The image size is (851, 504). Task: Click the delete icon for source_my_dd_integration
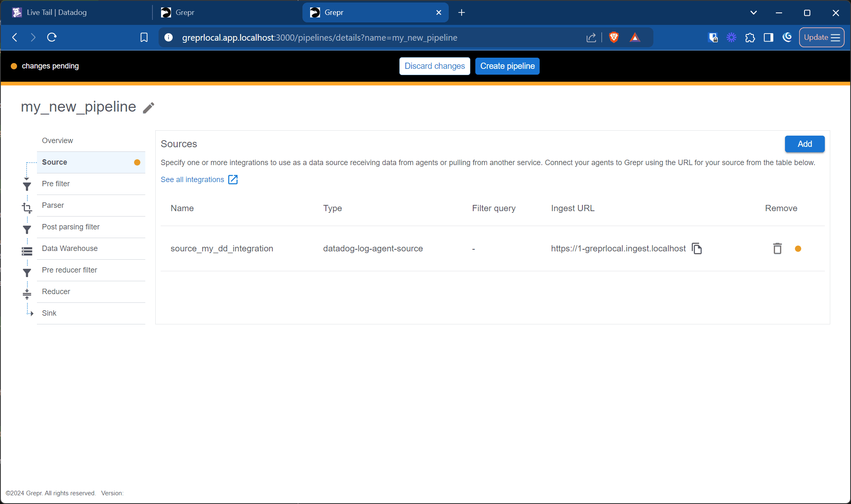pos(777,248)
